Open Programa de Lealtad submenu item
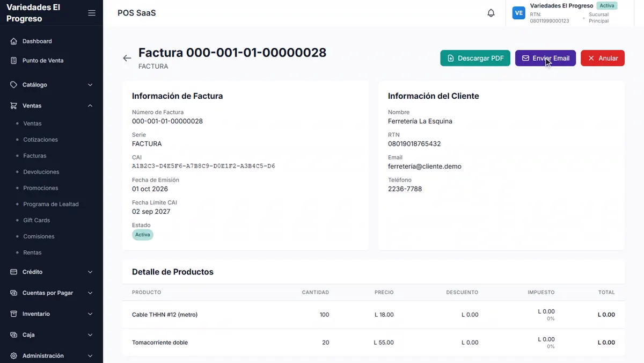Screen dimensions: 644x363 click(x=51, y=204)
